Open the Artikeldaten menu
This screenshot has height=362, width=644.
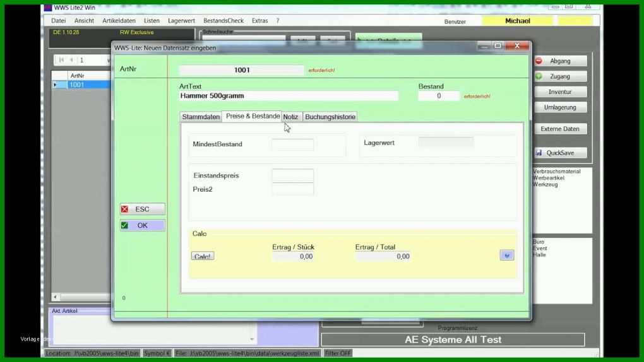(119, 21)
